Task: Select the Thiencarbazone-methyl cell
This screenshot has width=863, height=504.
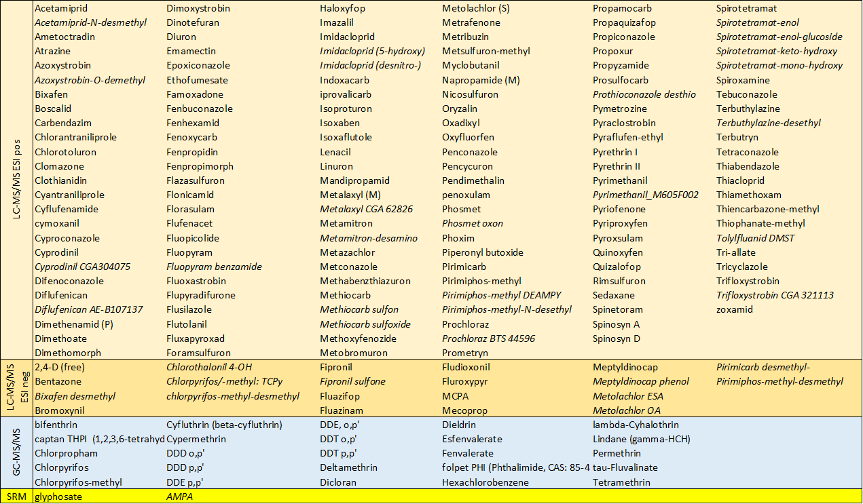Action: 767,209
